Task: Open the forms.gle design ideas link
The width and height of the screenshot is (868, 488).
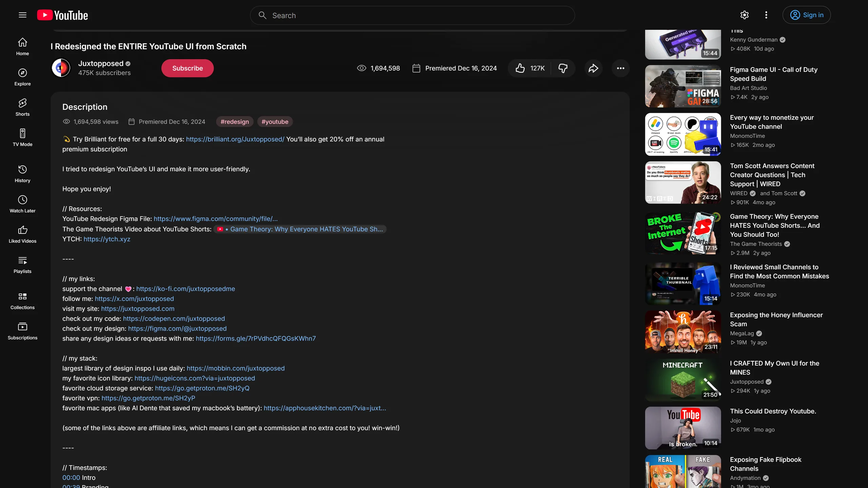Action: tap(256, 339)
